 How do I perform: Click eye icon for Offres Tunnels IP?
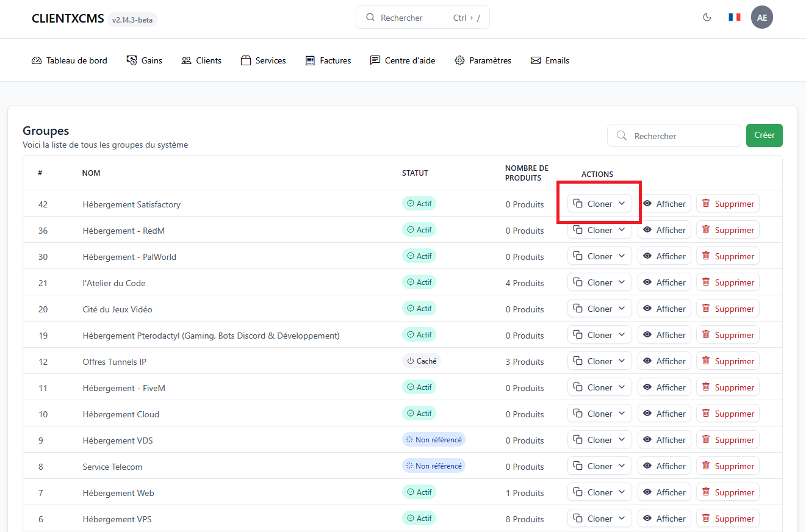[x=647, y=361]
